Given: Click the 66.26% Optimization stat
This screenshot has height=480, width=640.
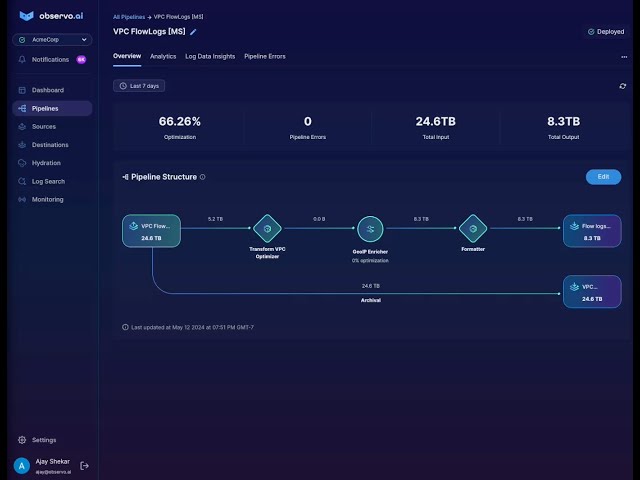Looking at the screenshot, I should (x=180, y=127).
